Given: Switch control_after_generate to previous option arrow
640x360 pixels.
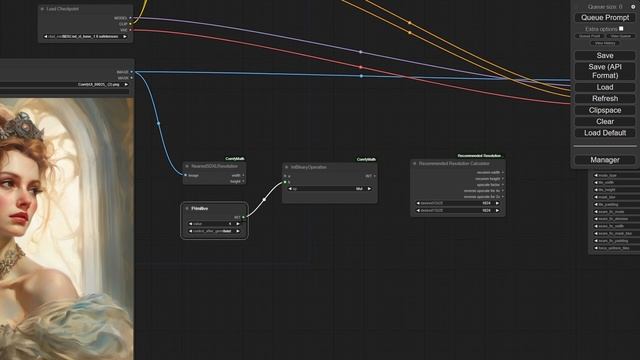Looking at the screenshot, I should pyautogui.click(x=191, y=231).
